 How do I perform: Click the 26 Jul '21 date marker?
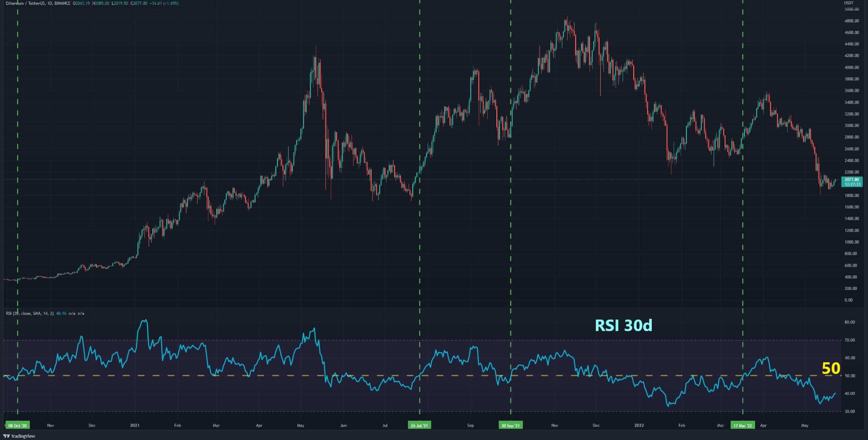coord(419,426)
